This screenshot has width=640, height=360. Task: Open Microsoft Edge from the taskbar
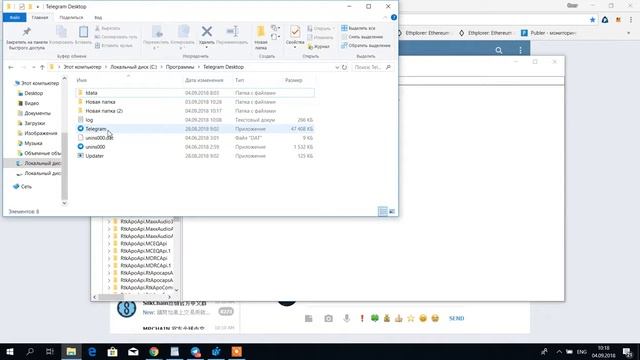[x=92, y=351]
